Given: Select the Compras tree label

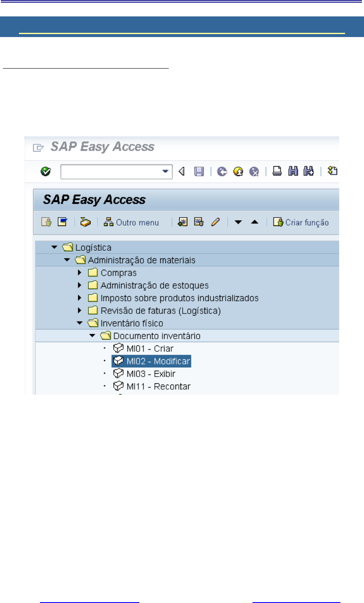Looking at the screenshot, I should 119,273.
